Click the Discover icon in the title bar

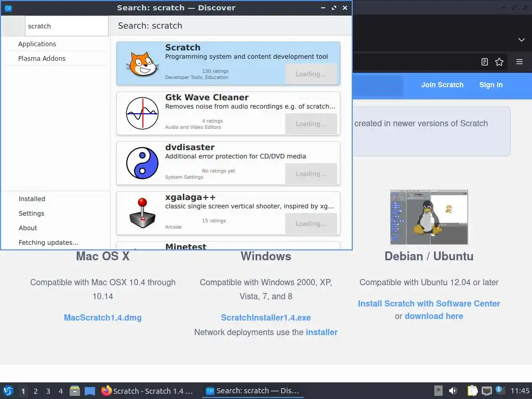[8, 8]
